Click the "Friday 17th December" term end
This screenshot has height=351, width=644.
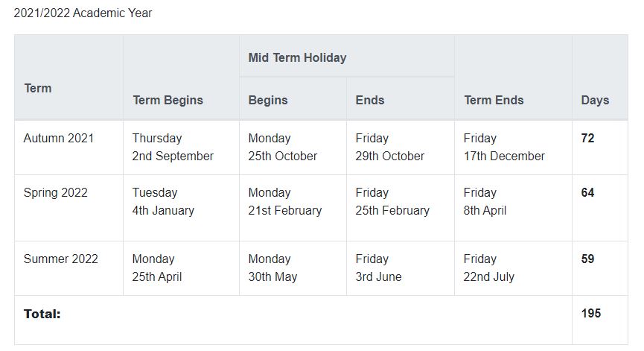503,148
